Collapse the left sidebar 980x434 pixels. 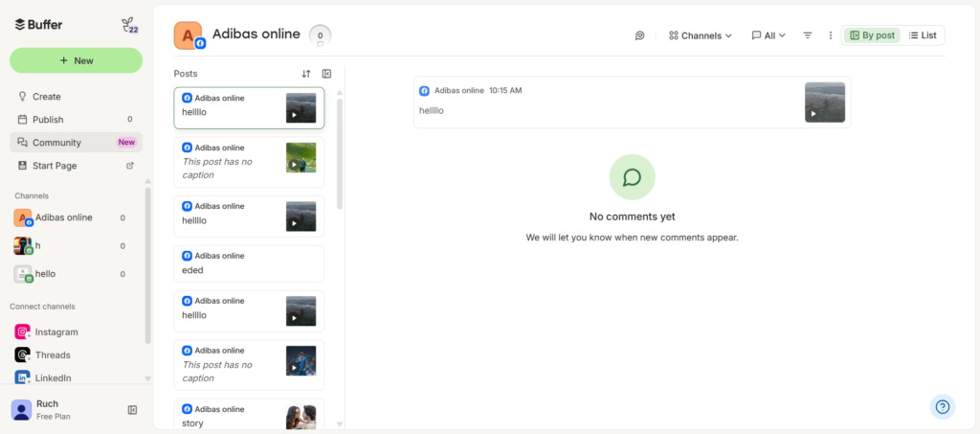tap(132, 410)
